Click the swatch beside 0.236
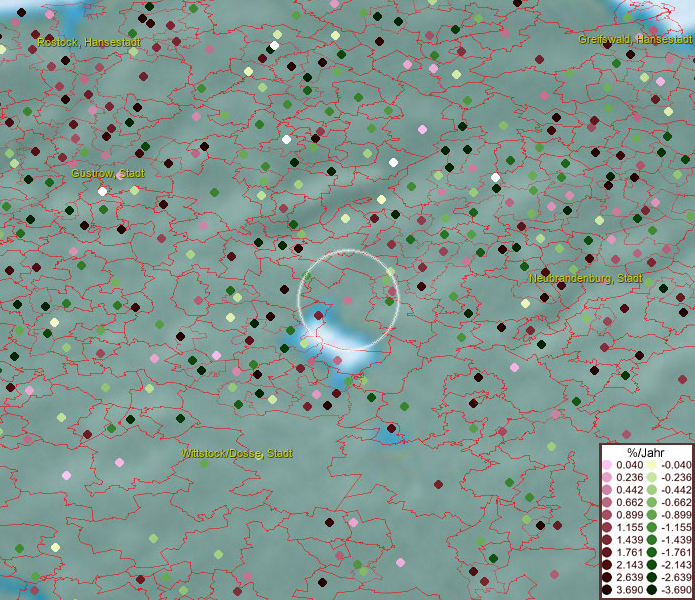The width and height of the screenshot is (695, 600). coord(607,477)
